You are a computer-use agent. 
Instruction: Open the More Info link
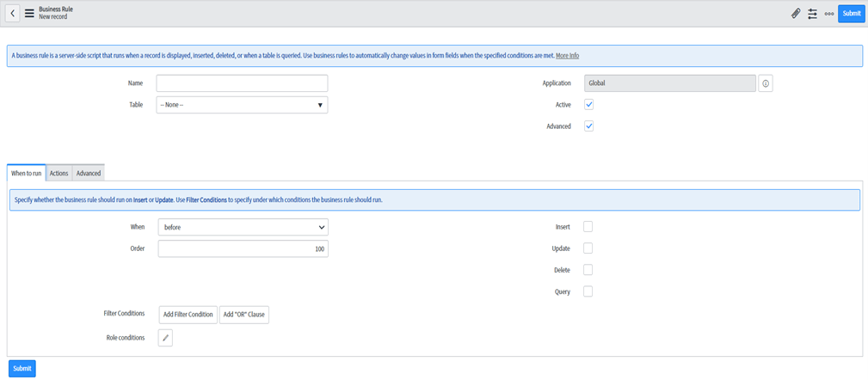tap(568, 56)
